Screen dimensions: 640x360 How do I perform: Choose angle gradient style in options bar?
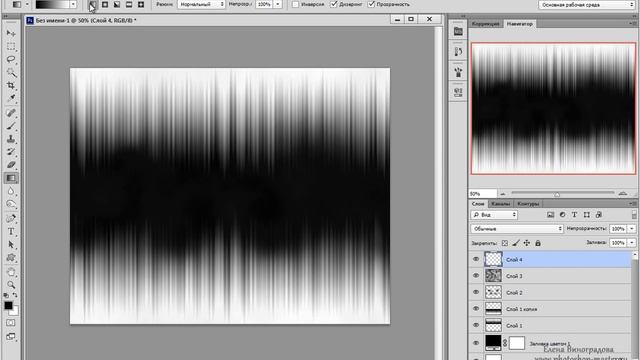coord(117,4)
